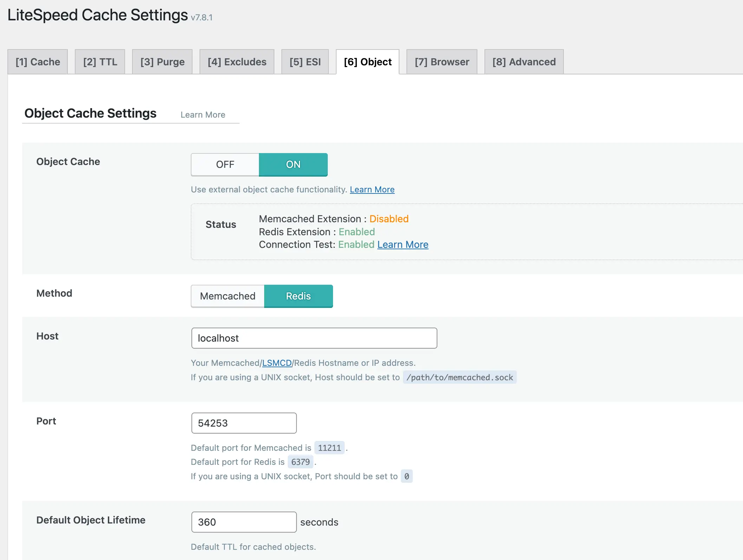Click the Default Object Lifetime field

coord(244,522)
